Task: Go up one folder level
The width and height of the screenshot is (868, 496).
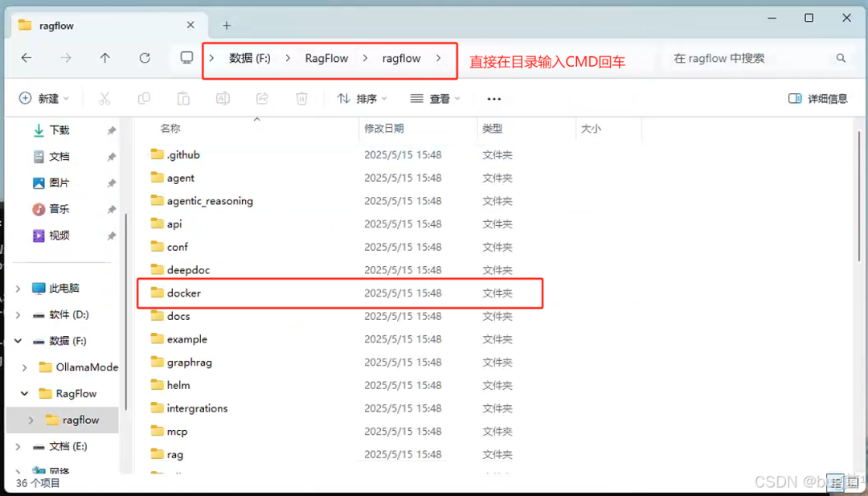Action: pyautogui.click(x=104, y=58)
